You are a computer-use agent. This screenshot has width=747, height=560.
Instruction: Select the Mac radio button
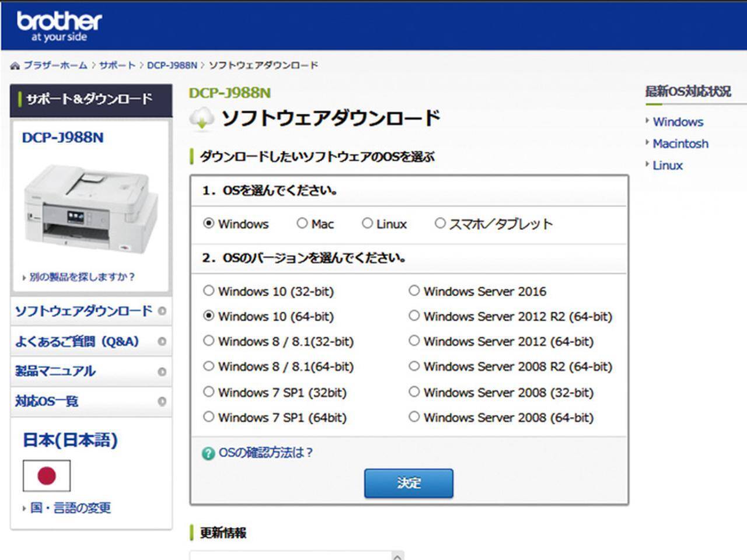click(302, 223)
